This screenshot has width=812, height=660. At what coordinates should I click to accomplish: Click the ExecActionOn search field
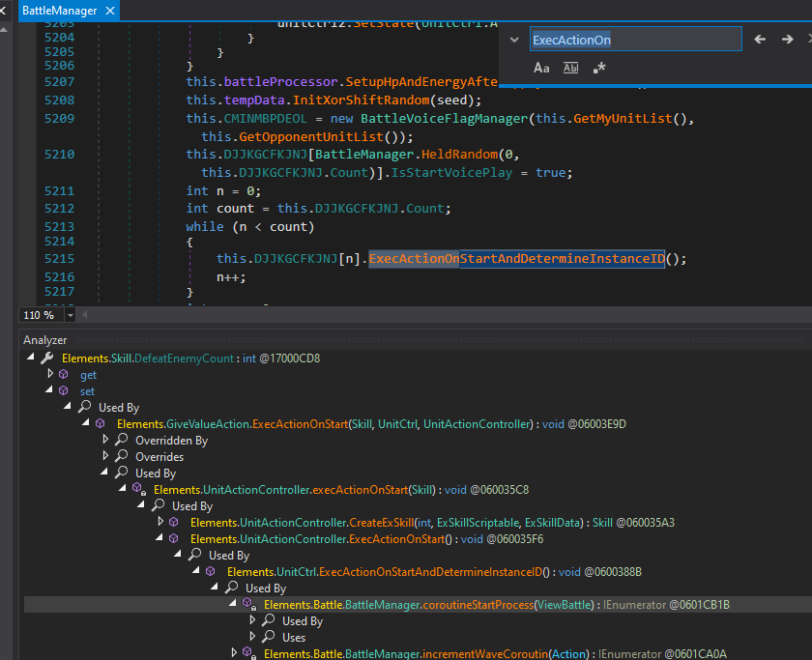click(x=635, y=40)
